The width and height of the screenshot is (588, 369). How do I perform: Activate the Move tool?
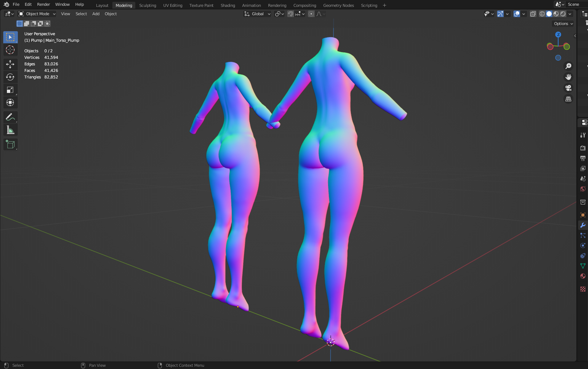10,64
